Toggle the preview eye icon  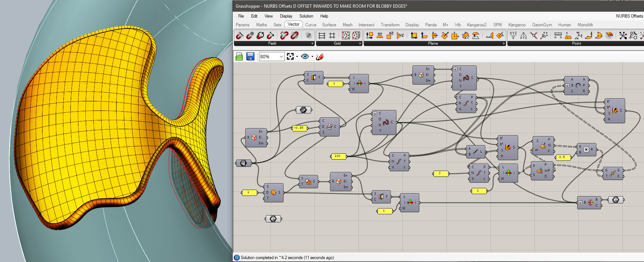(x=304, y=56)
